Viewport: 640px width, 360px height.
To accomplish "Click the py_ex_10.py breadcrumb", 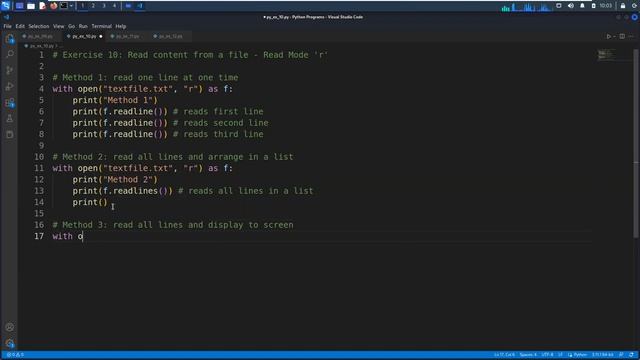I will pyautogui.click(x=42, y=46).
